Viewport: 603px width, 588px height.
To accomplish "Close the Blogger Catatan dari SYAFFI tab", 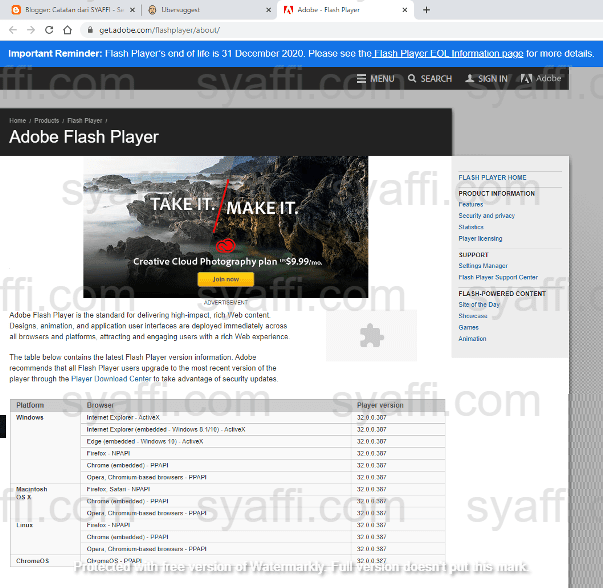I will coord(132,10).
